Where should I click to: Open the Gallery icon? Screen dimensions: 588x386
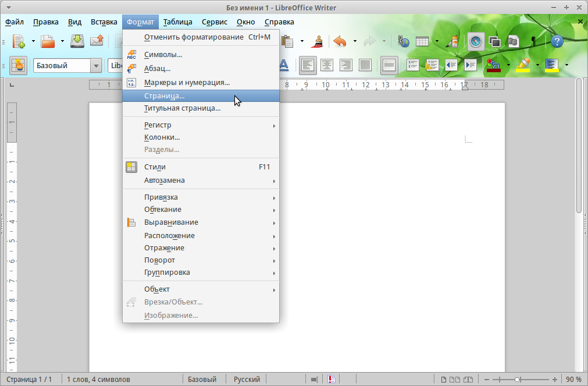pos(494,41)
